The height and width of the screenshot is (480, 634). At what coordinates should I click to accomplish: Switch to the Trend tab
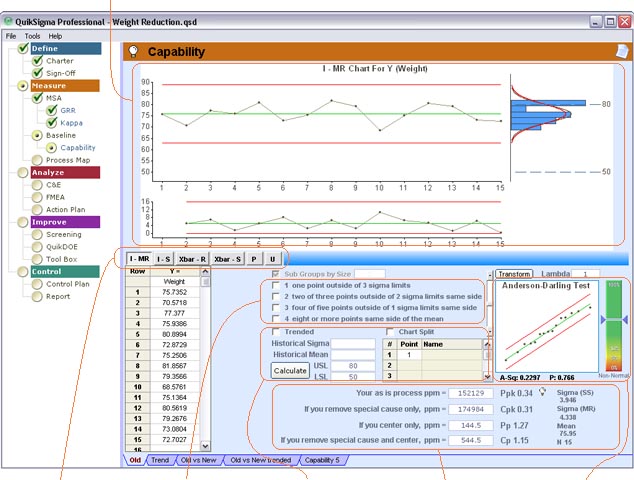coord(160,460)
